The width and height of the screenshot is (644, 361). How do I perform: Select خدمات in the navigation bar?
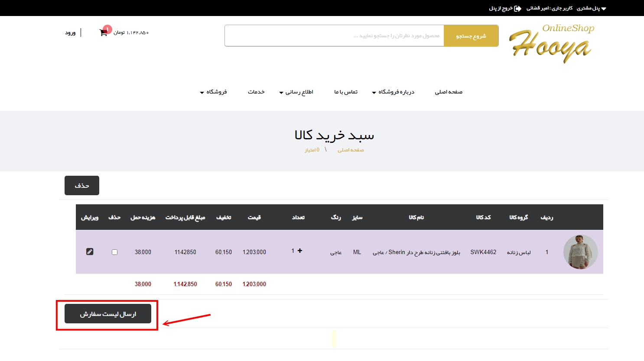click(256, 92)
